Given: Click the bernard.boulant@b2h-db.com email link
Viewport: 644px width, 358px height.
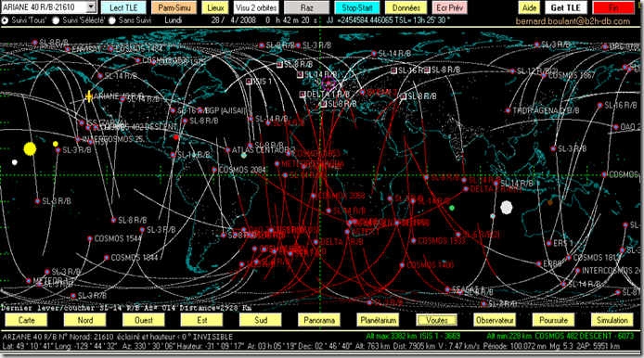Looking at the screenshot, I should [x=573, y=21].
